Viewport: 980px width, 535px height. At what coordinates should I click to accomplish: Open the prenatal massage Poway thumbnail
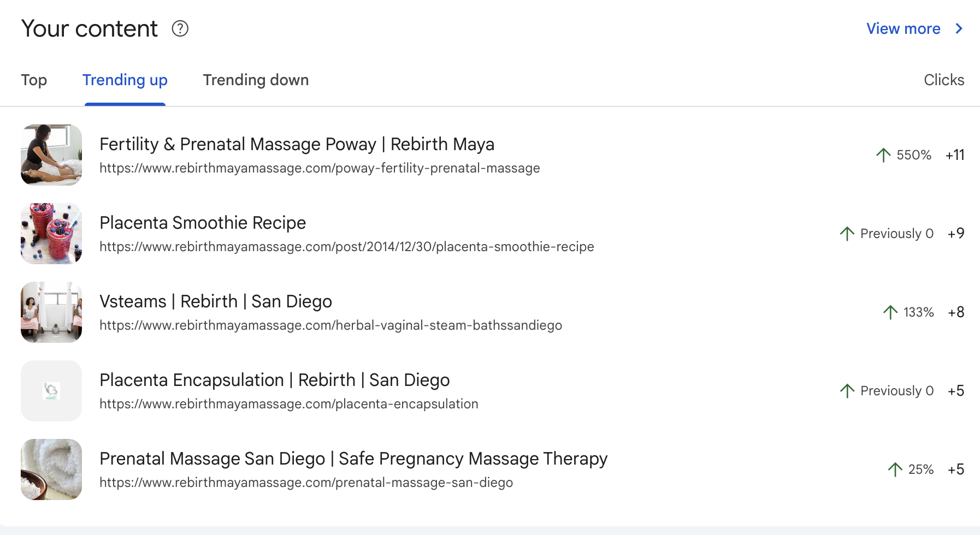click(x=51, y=155)
